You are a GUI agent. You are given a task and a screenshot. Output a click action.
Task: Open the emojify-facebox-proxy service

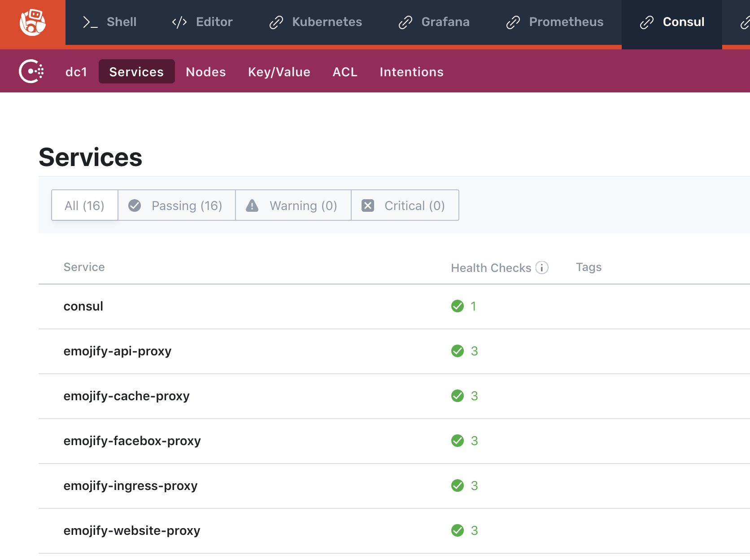(x=132, y=441)
